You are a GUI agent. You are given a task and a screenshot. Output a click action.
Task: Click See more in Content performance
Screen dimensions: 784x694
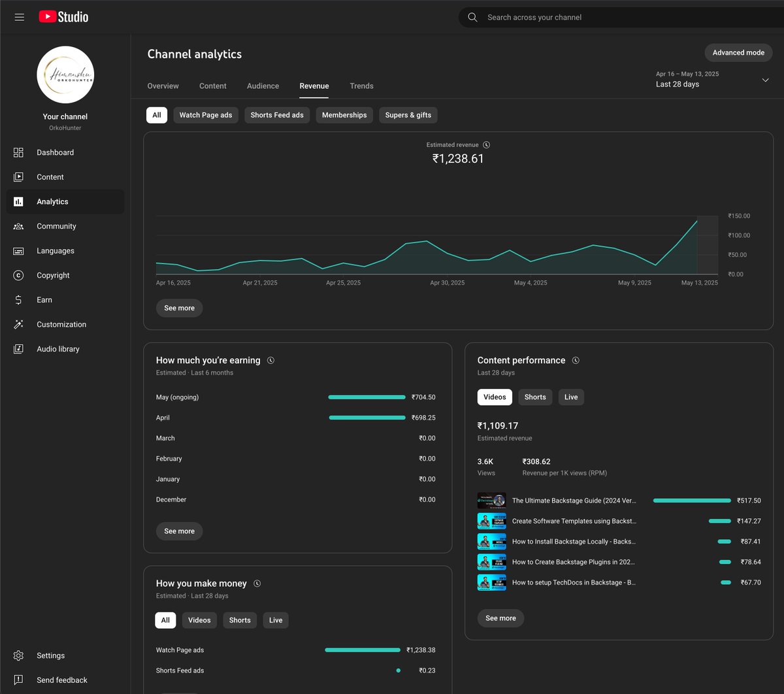(x=501, y=618)
